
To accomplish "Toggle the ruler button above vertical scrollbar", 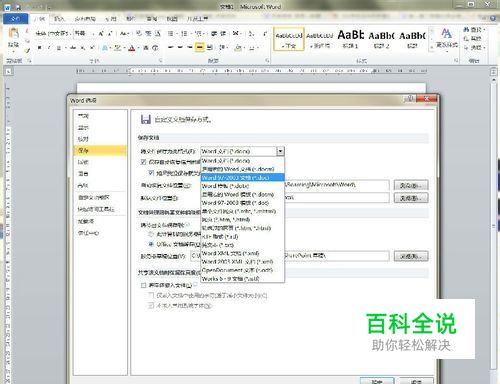I will pyautogui.click(x=494, y=71).
